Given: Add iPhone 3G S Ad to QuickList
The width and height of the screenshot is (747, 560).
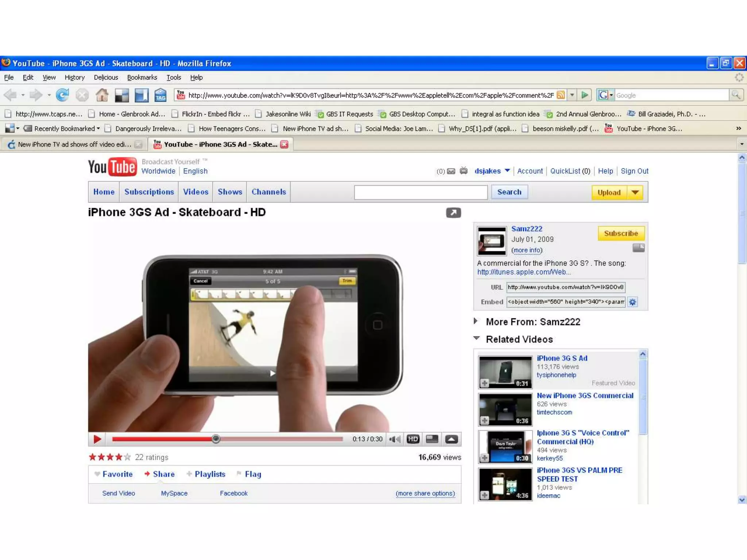Looking at the screenshot, I should click(484, 383).
